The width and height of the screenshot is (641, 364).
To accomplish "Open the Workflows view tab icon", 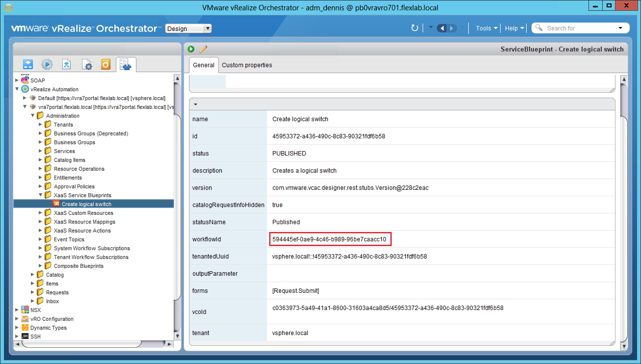I will tap(66, 65).
